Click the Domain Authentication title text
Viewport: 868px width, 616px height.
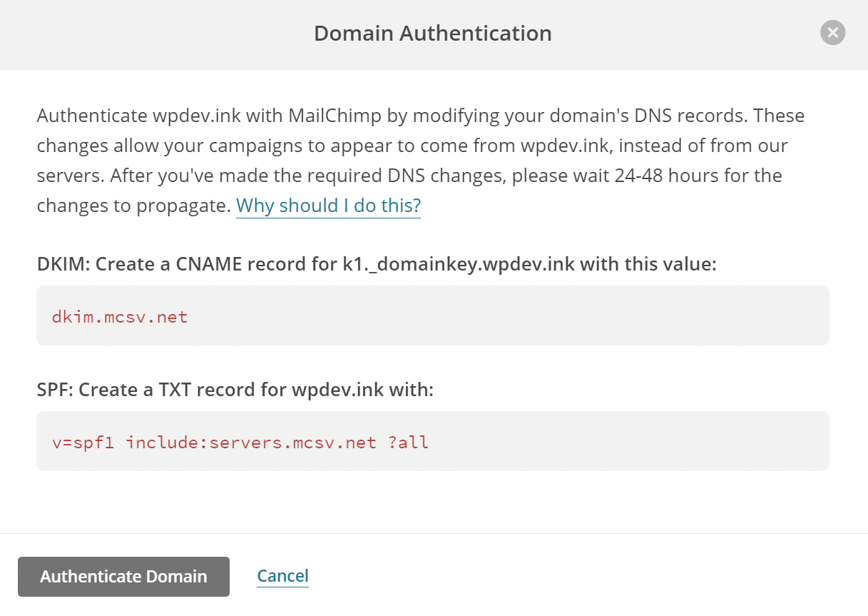432,34
